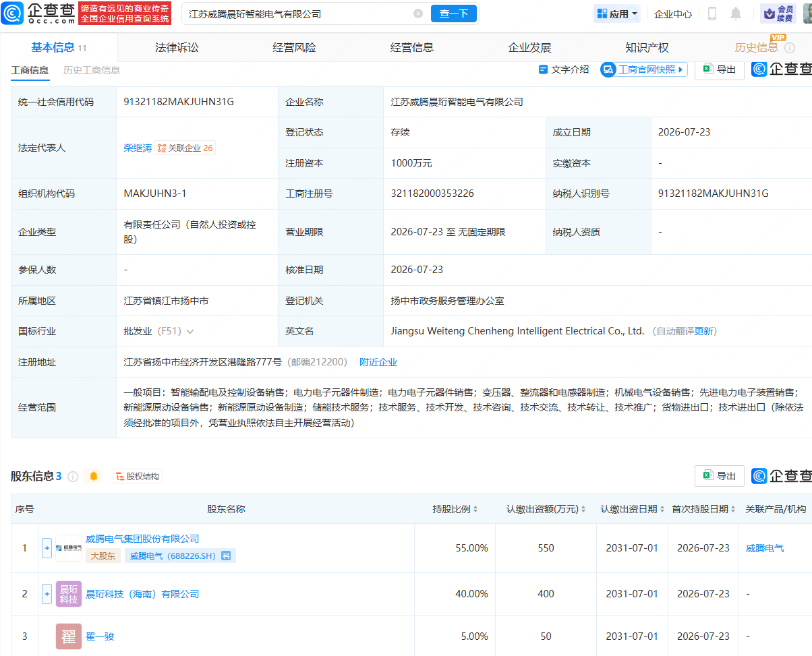
Task: Click the shareholder alert bell icon
Action: [x=94, y=476]
